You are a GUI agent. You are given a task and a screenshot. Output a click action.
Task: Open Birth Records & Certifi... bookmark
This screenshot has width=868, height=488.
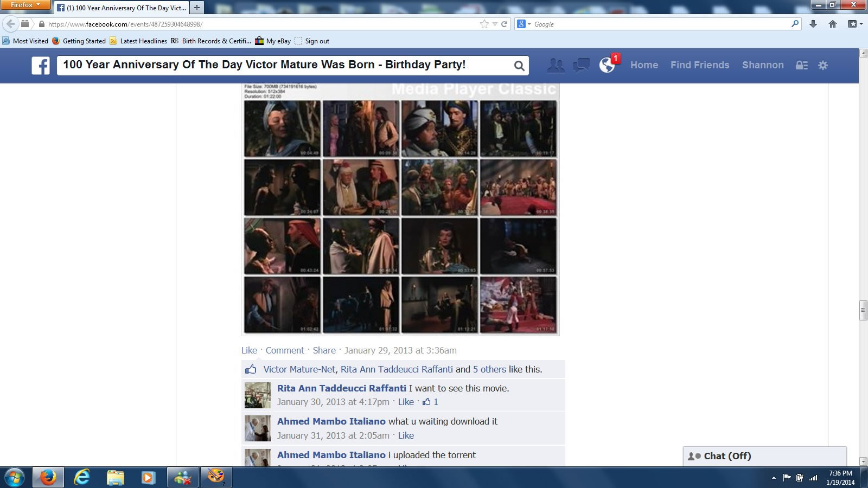click(x=211, y=41)
